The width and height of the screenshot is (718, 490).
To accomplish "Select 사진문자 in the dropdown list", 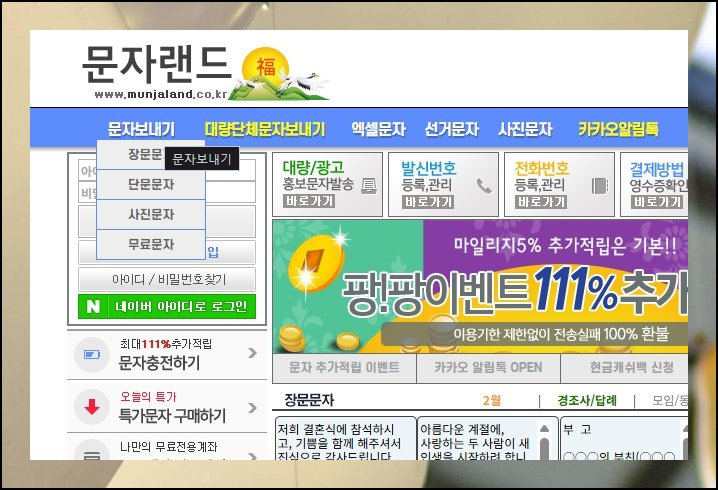I will click(151, 214).
